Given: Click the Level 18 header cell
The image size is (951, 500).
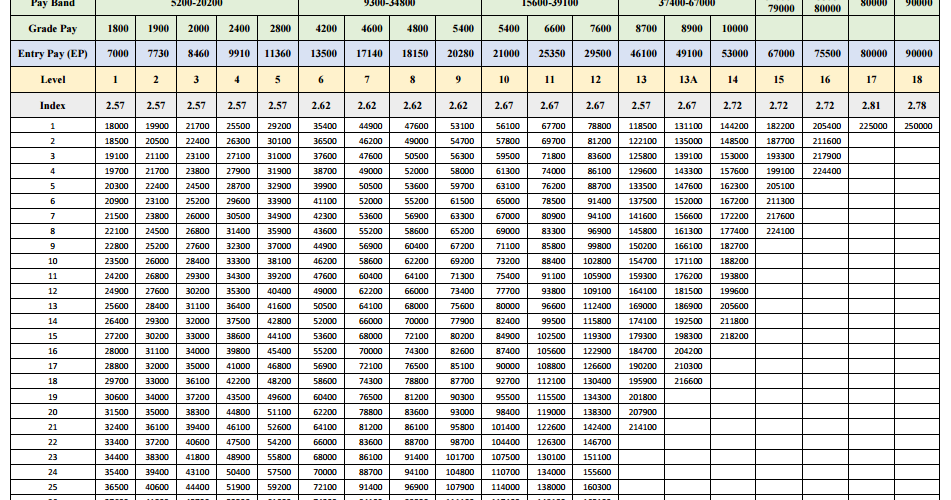Looking at the screenshot, I should 916,79.
